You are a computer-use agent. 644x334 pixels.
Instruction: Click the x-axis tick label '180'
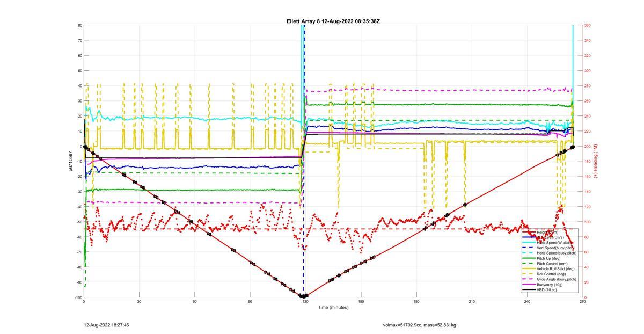pos(416,302)
